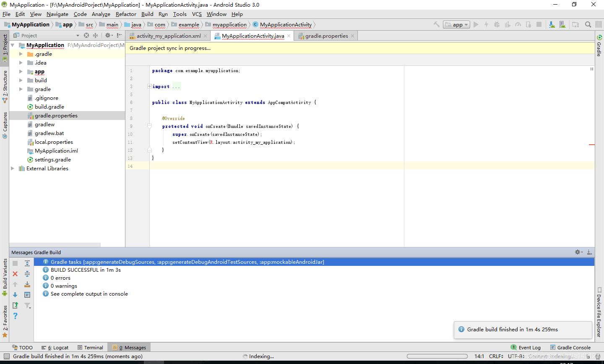Open Messages panel gear settings
Image resolution: width=604 pixels, height=364 pixels.
(x=579, y=252)
